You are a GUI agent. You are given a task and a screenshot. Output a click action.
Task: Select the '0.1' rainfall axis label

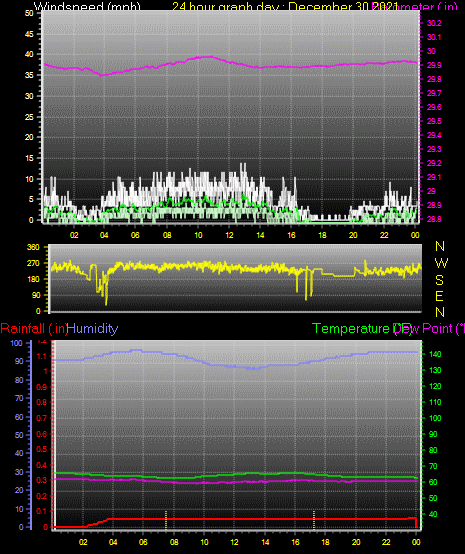[42, 511]
